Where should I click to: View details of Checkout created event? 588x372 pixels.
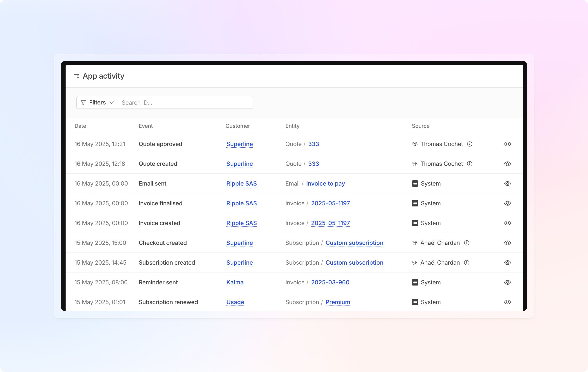click(x=507, y=243)
